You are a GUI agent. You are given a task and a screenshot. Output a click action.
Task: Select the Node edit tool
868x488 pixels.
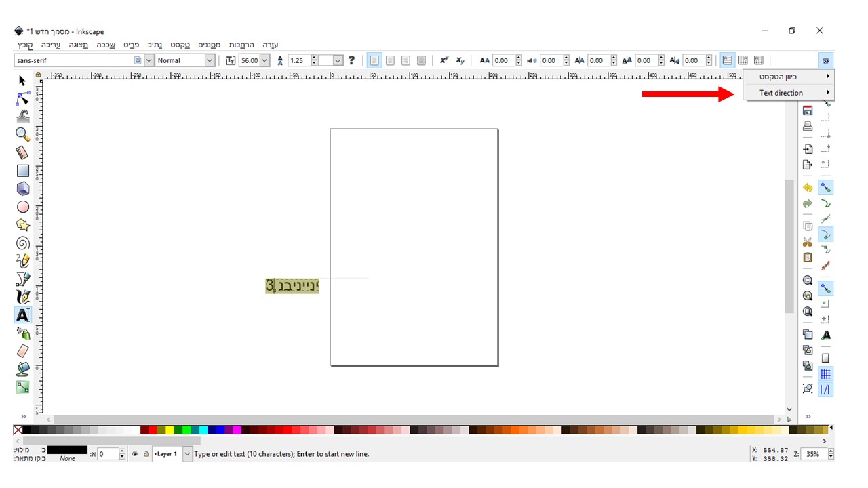(x=23, y=98)
